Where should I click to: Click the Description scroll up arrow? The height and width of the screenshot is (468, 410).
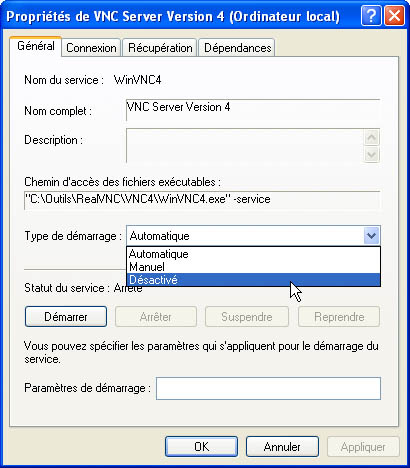[x=371, y=137]
